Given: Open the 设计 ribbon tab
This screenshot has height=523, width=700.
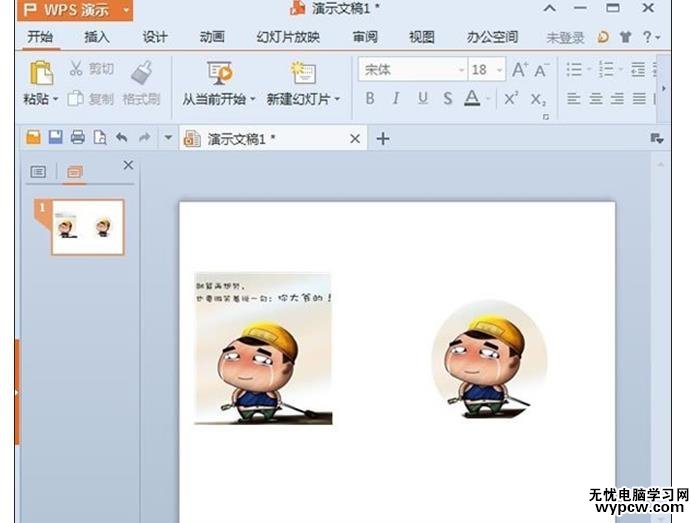Looking at the screenshot, I should point(154,37).
